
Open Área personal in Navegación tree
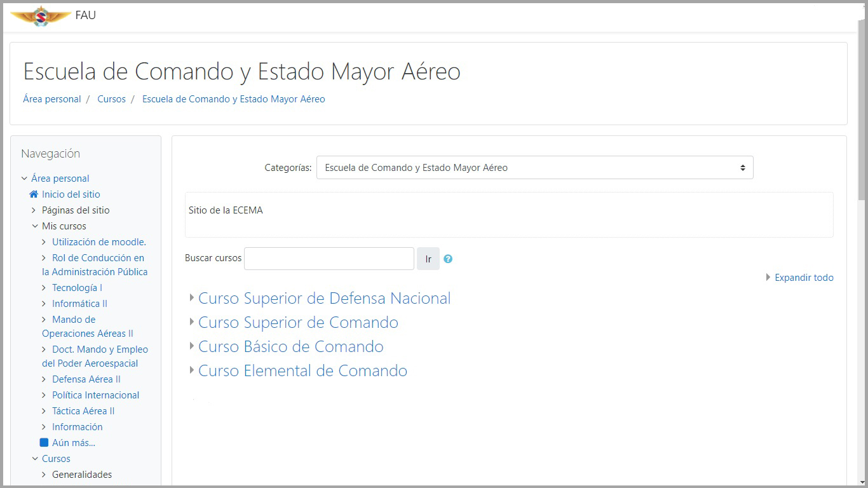click(60, 179)
